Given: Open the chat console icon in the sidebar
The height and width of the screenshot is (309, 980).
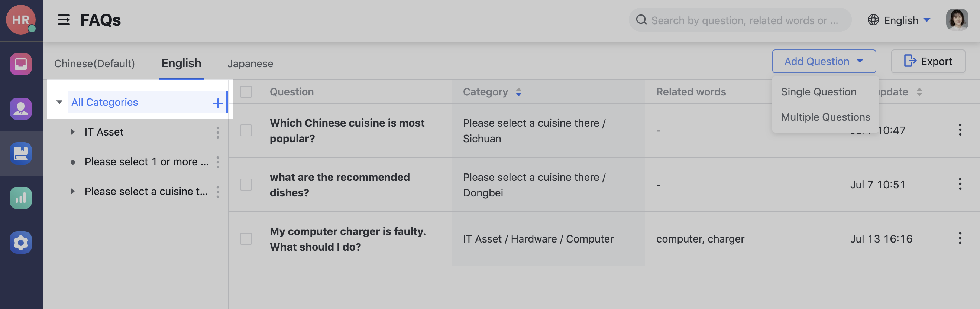Looking at the screenshot, I should 21,64.
